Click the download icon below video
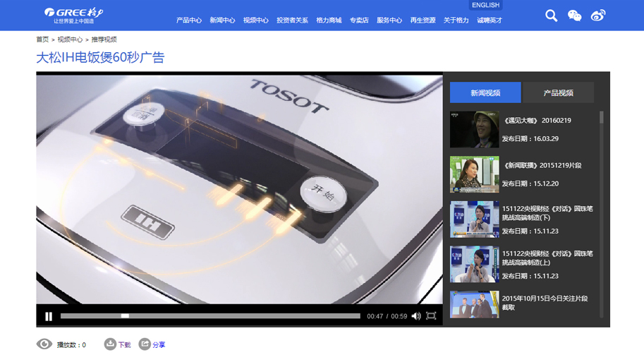 [x=109, y=344]
